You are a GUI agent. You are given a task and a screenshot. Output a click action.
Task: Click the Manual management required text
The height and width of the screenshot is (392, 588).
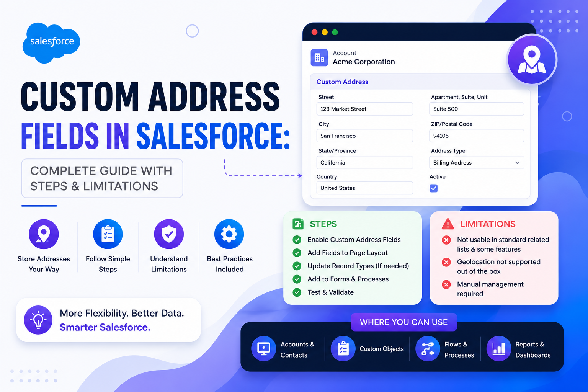tap(490, 289)
